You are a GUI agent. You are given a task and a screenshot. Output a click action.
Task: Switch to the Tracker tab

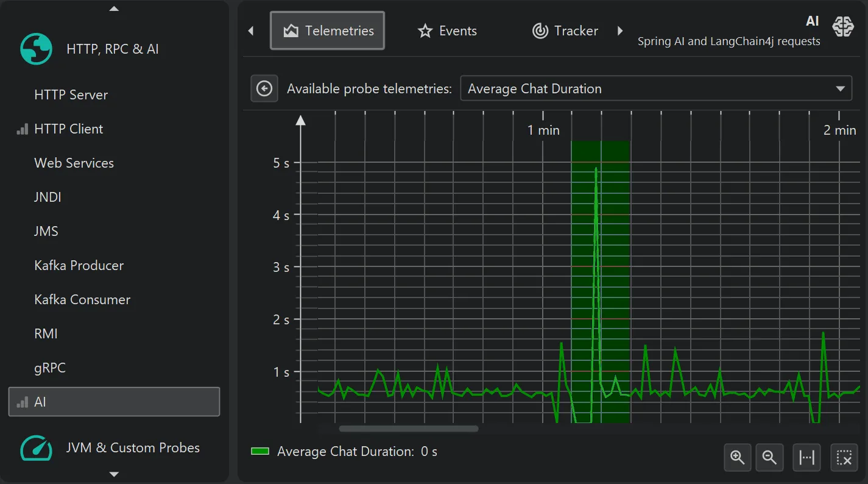(x=565, y=31)
